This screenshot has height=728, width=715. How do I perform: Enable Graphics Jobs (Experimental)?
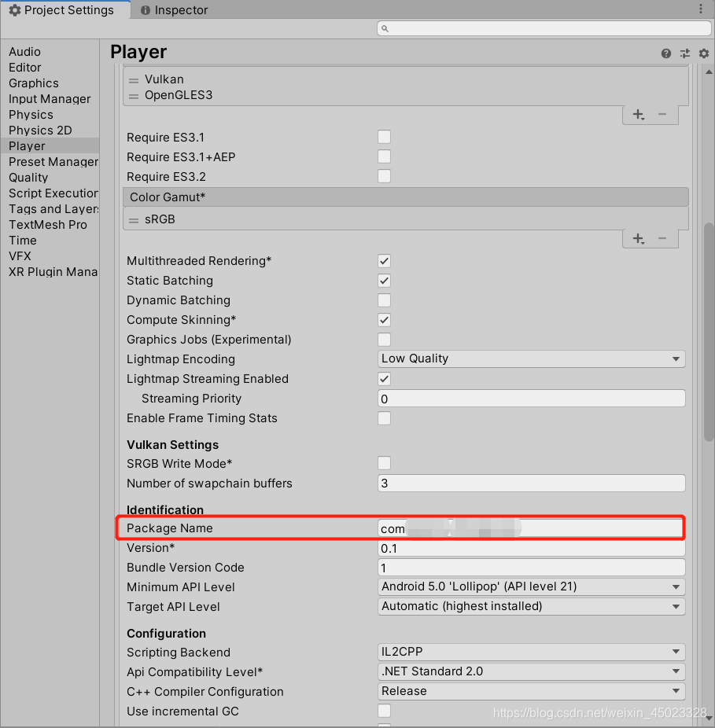384,340
